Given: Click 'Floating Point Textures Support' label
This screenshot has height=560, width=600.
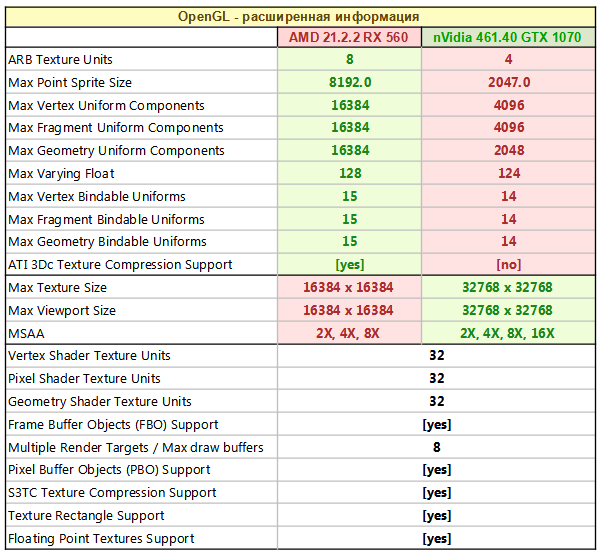Looking at the screenshot, I should 101,539.
